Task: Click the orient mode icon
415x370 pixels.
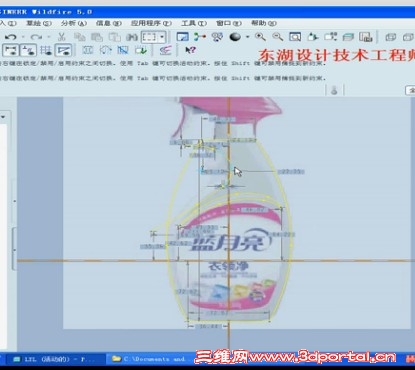Action: pyautogui.click(x=217, y=37)
